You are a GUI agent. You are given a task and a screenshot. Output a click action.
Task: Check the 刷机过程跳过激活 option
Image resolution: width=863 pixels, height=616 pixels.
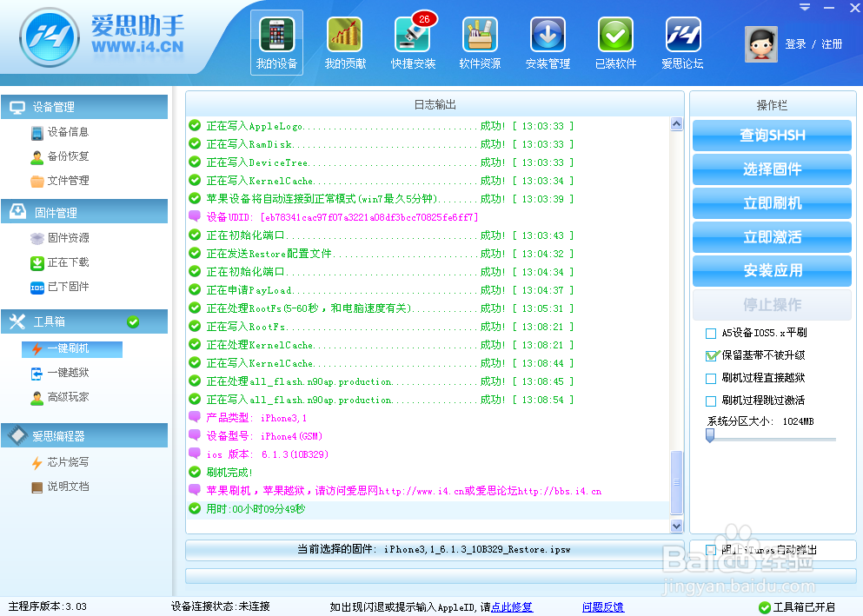710,400
